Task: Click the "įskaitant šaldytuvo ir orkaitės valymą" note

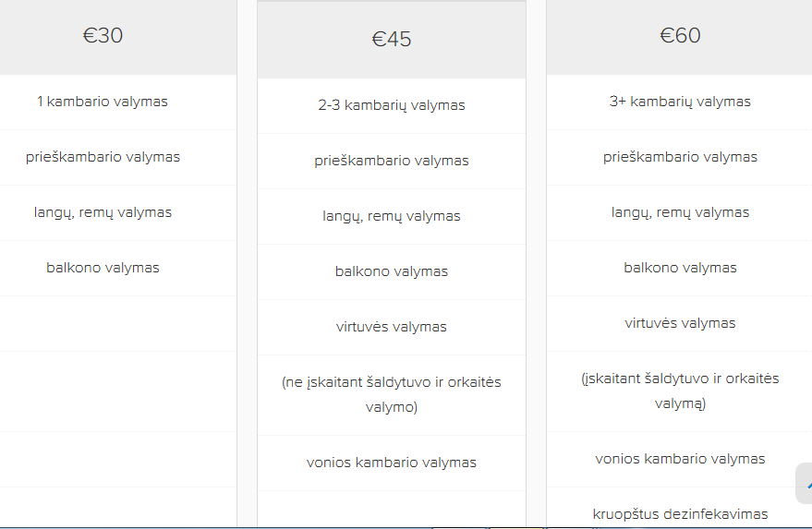Action: tap(680, 391)
